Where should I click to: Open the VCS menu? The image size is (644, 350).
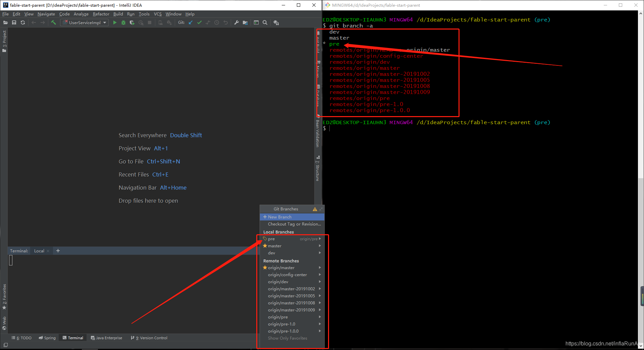158,14
